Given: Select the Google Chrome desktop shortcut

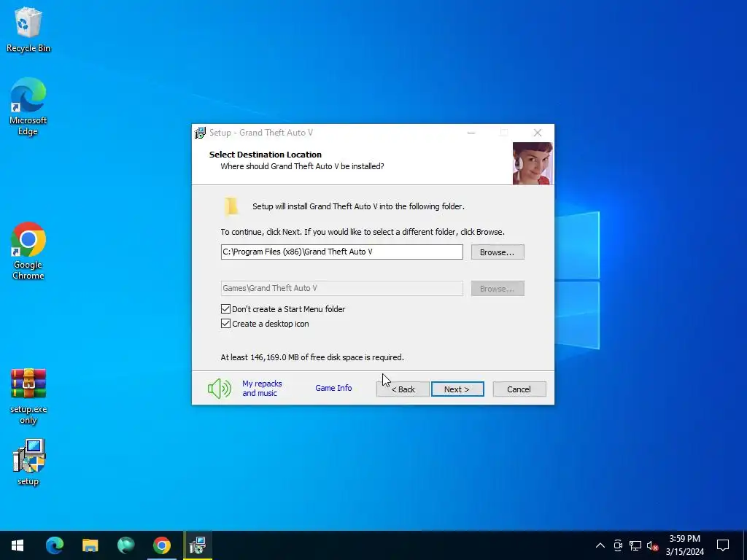Looking at the screenshot, I should [28, 251].
